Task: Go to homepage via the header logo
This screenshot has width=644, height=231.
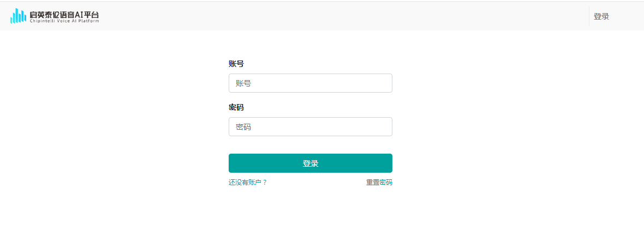Action: click(55, 16)
